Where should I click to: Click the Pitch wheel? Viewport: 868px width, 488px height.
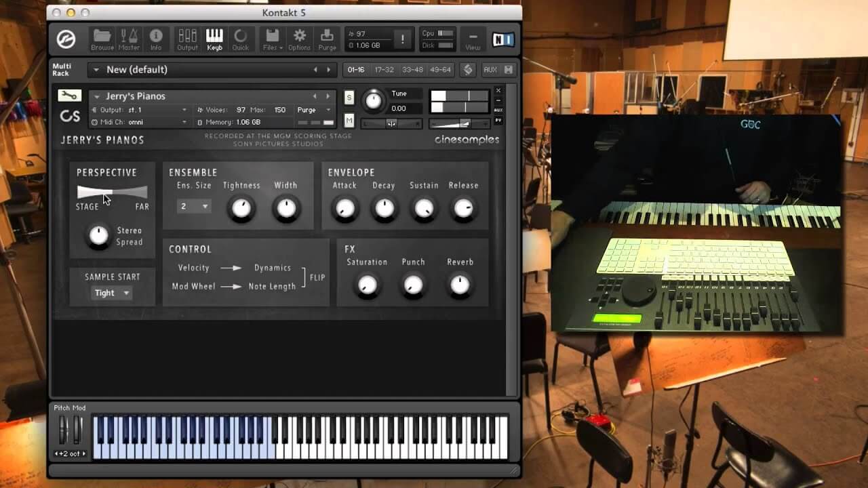click(x=63, y=430)
